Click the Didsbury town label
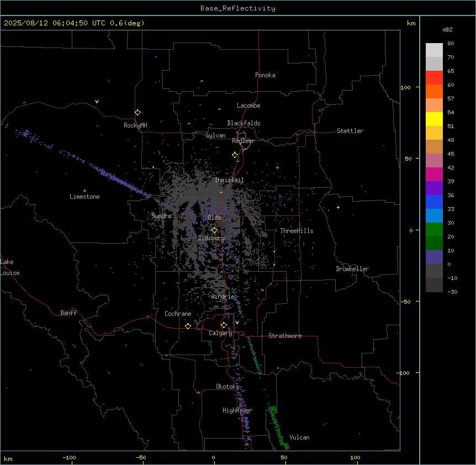476x465 pixels. pos(211,238)
